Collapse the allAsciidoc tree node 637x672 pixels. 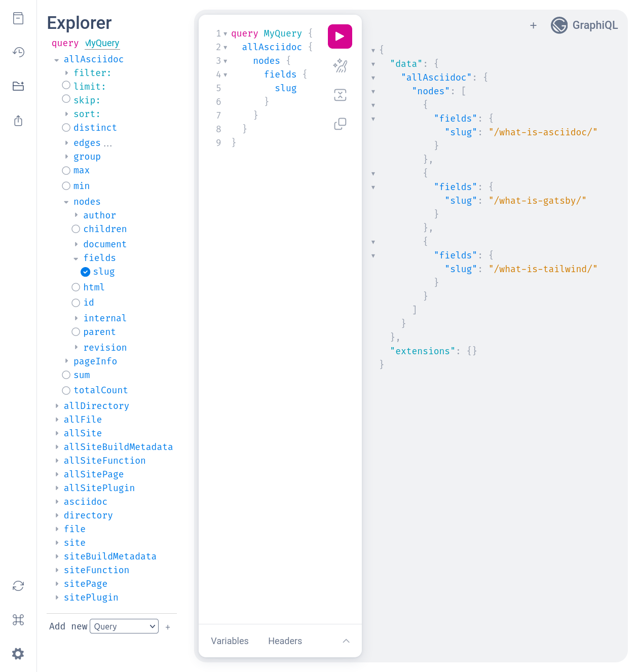point(57,60)
